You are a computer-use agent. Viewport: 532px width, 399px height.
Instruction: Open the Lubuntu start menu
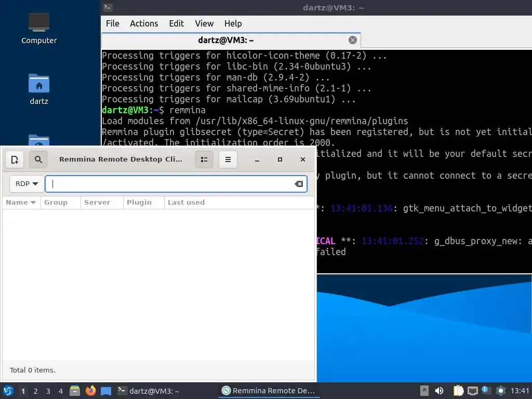click(8, 391)
